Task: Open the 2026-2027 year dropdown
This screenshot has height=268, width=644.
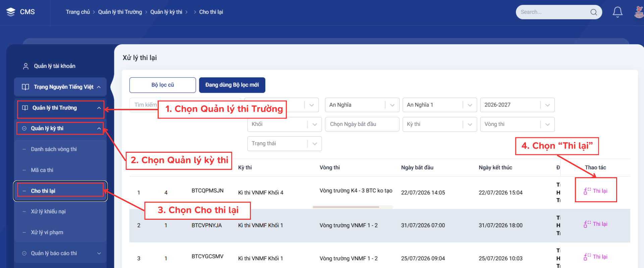Action: coord(517,105)
